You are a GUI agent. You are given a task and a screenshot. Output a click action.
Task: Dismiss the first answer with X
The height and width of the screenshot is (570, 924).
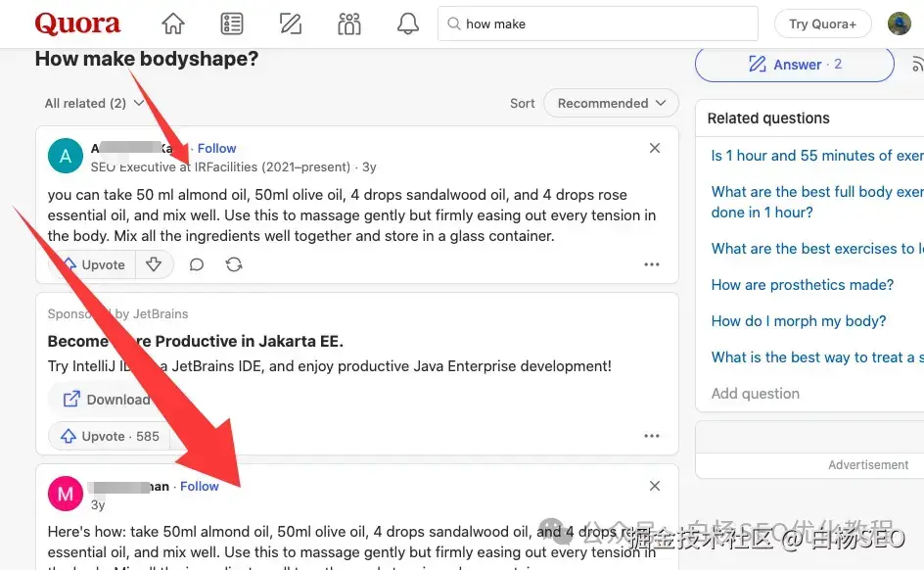pyautogui.click(x=655, y=148)
